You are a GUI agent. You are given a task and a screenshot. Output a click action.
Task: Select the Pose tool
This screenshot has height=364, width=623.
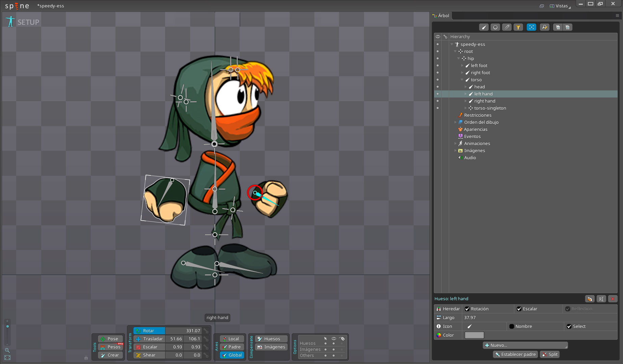pyautogui.click(x=110, y=339)
